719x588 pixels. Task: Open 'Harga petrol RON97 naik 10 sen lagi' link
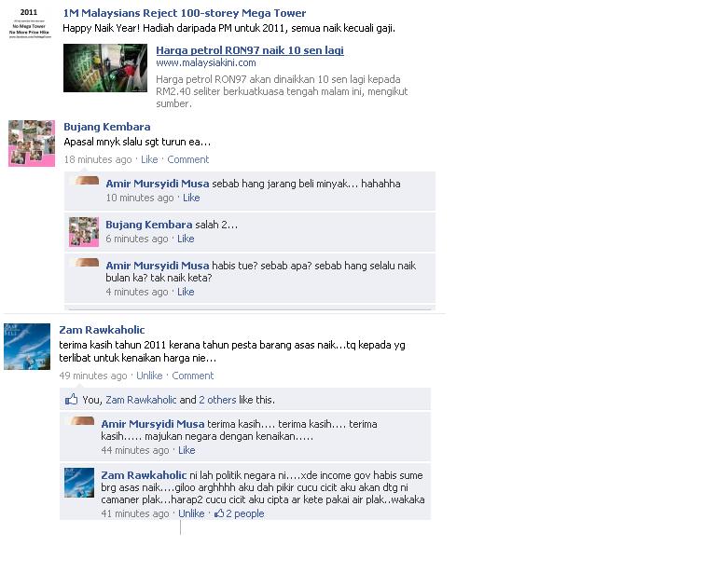tap(250, 50)
